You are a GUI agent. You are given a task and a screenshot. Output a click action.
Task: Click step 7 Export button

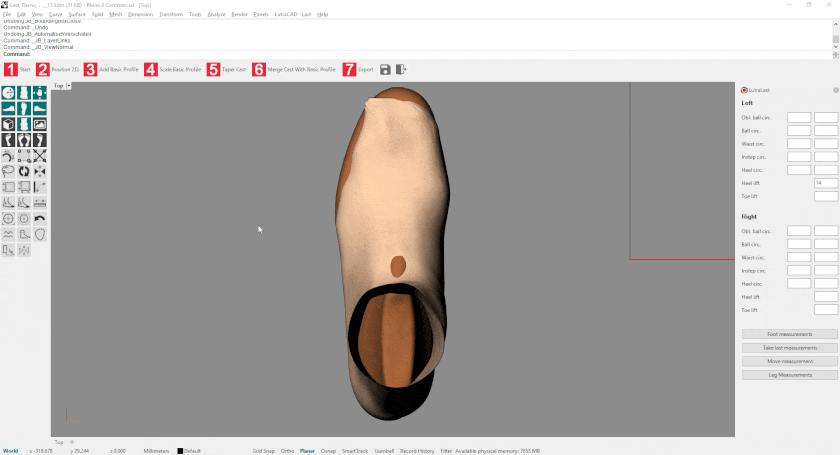tap(358, 70)
